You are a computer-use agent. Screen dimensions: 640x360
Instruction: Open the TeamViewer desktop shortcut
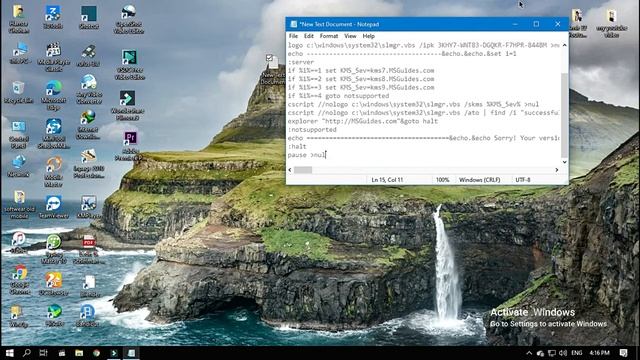tap(53, 207)
